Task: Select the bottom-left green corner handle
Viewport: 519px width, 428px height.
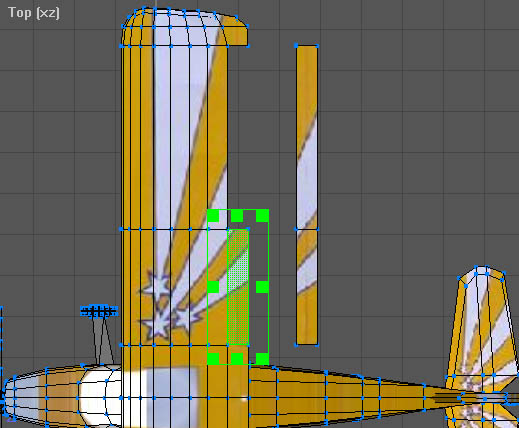Action: click(213, 359)
